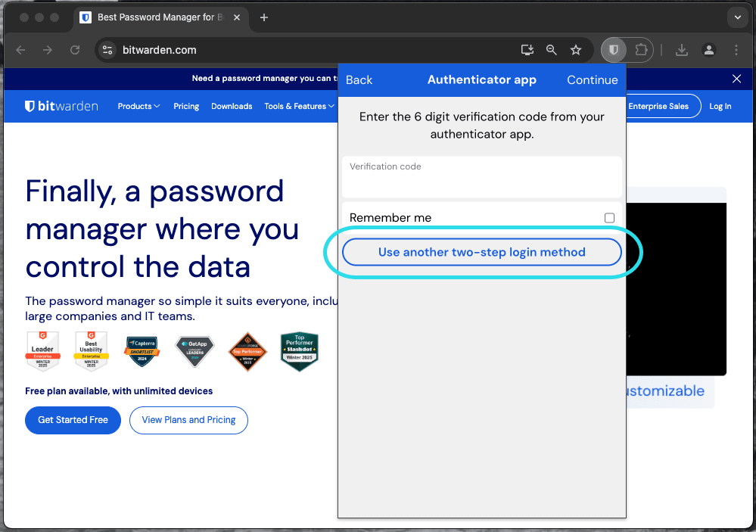756x532 pixels.
Task: Expand the Tools & Features dropdown
Action: [298, 106]
